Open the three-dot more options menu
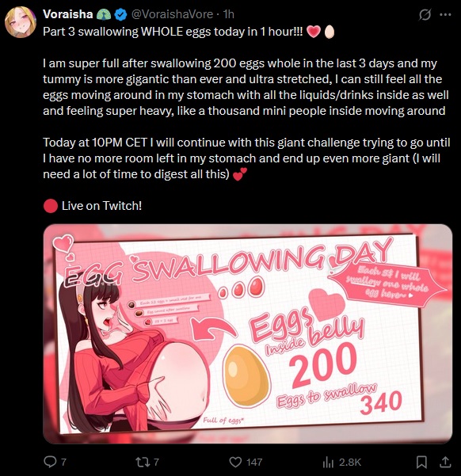 coord(445,14)
